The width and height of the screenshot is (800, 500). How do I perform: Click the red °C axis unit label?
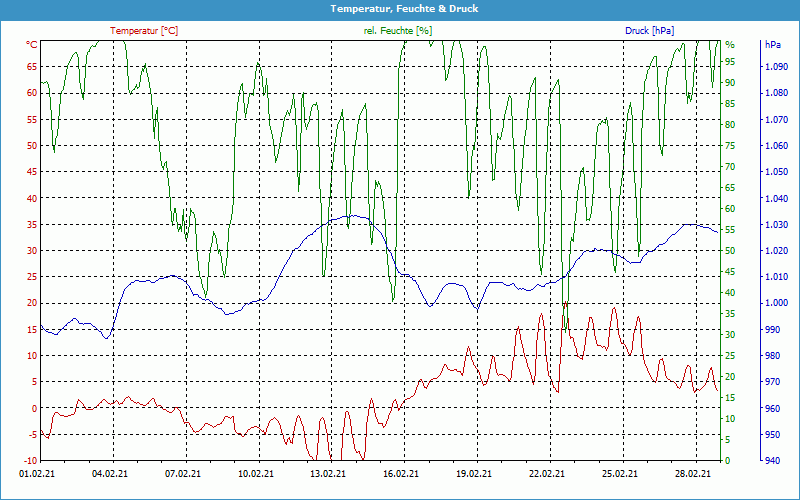[31, 45]
